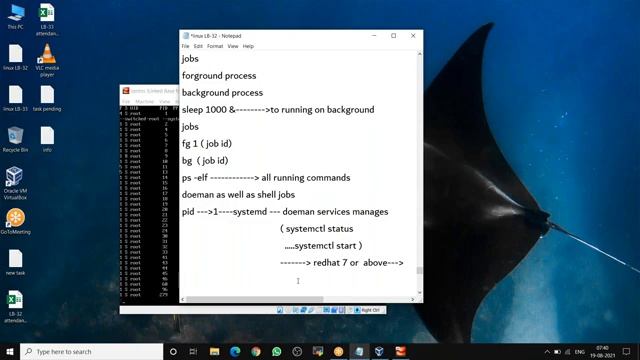Open the View menu in VirtualBox window
This screenshot has height=360, width=640.
click(164, 101)
